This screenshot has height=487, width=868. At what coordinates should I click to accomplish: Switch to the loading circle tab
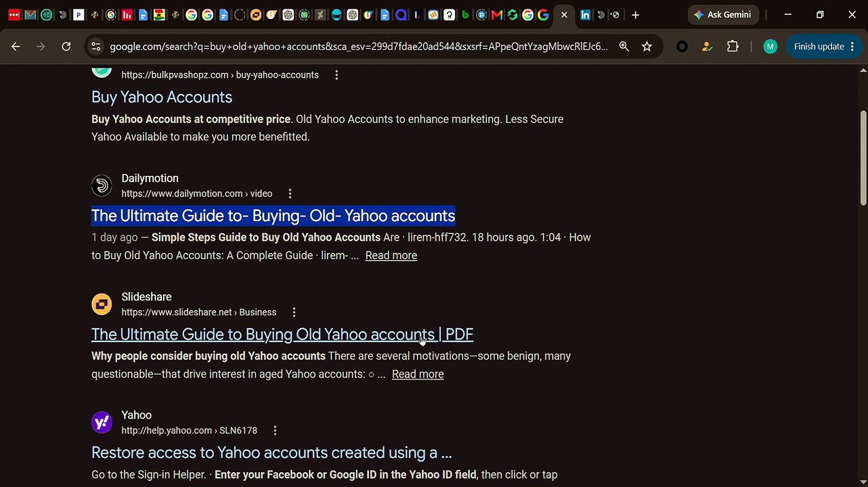tap(240, 15)
